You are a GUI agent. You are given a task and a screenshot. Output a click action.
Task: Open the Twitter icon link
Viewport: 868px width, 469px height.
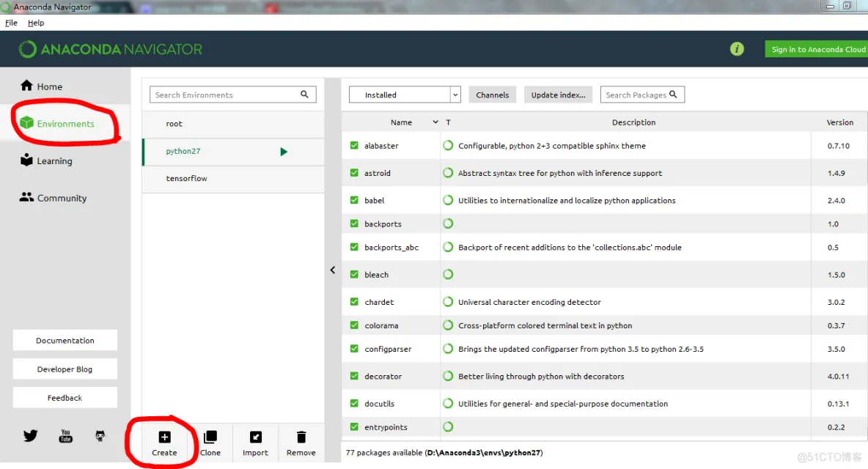31,436
